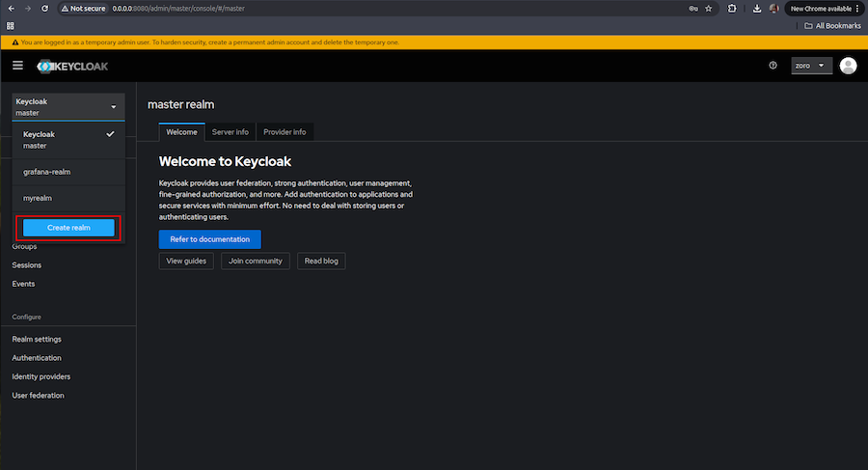Click the temporary admin warning banner text
The width and height of the screenshot is (868, 470).
coord(210,42)
